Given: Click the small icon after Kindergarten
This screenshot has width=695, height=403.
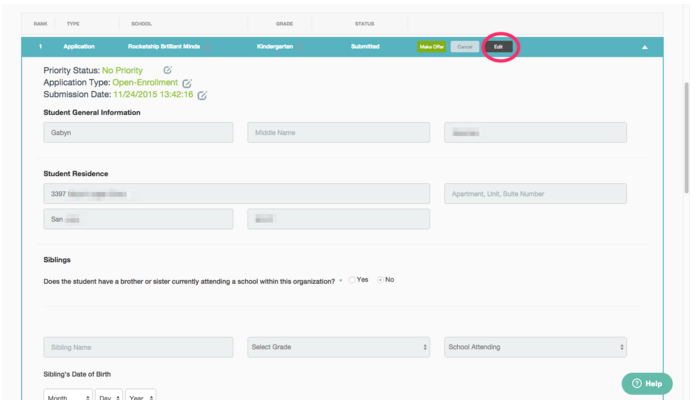Looking at the screenshot, I should (x=300, y=47).
